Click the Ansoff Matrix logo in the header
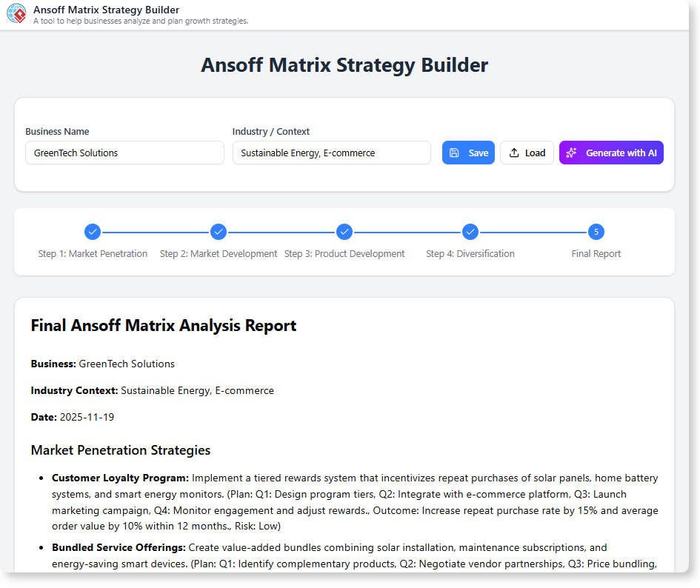Screen dimensions: 700x588 click(x=16, y=13)
